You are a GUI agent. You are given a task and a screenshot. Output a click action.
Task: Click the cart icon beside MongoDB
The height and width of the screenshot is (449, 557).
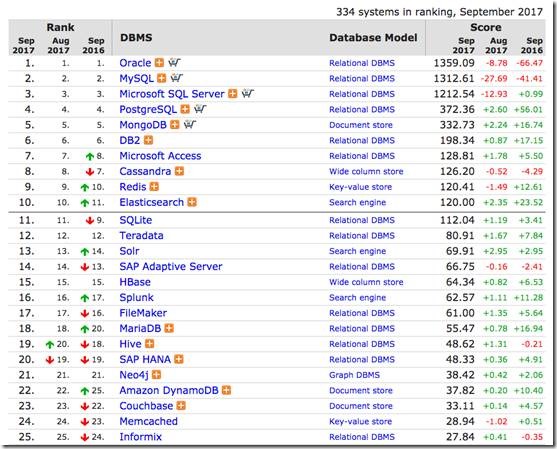(190, 124)
